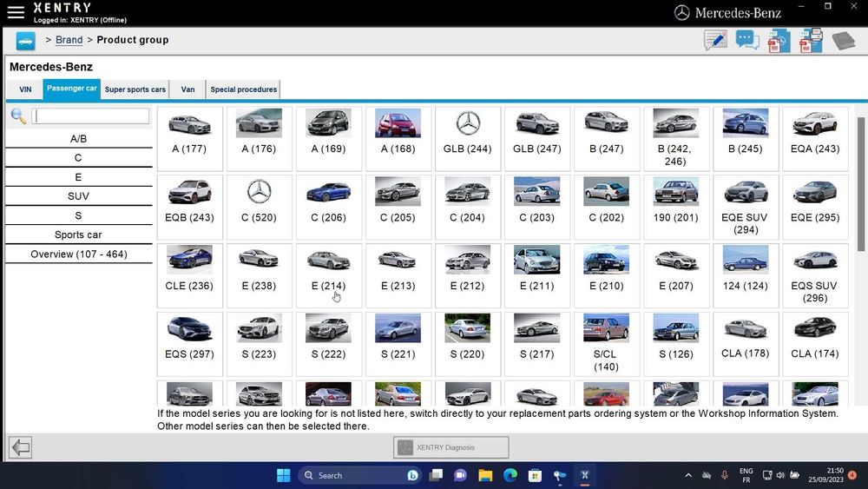Open the note editor with pencil icon
Image resolution: width=868 pixels, height=489 pixels.
[x=715, y=41]
